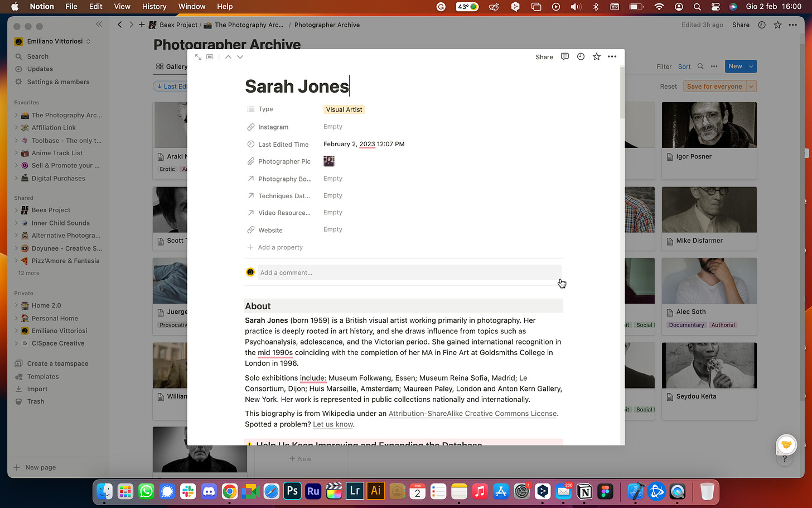Follow the Let us know link

(x=333, y=424)
